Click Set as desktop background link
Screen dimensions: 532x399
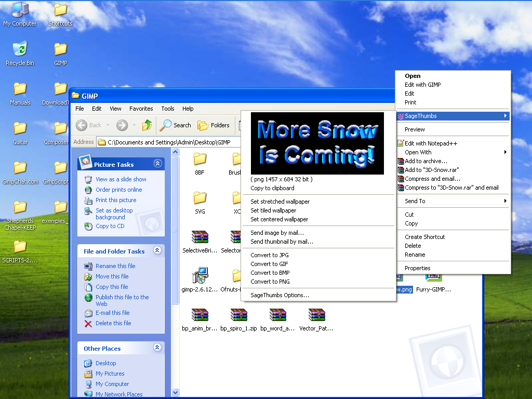click(x=114, y=214)
